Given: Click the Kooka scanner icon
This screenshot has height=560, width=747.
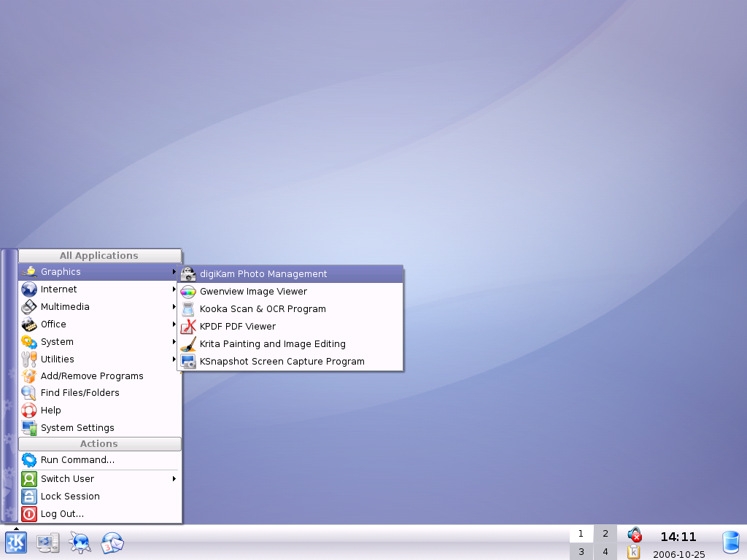Looking at the screenshot, I should pyautogui.click(x=188, y=309).
